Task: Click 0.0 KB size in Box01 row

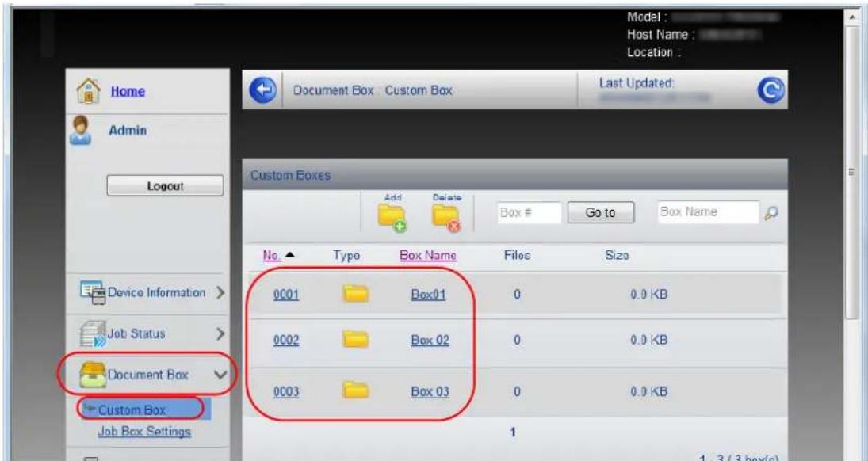Action: [648, 295]
